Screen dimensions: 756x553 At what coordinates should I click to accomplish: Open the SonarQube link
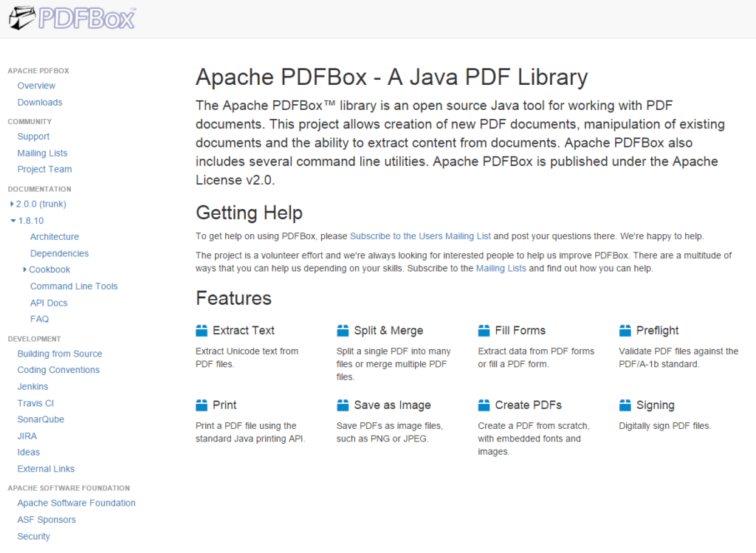click(x=41, y=420)
